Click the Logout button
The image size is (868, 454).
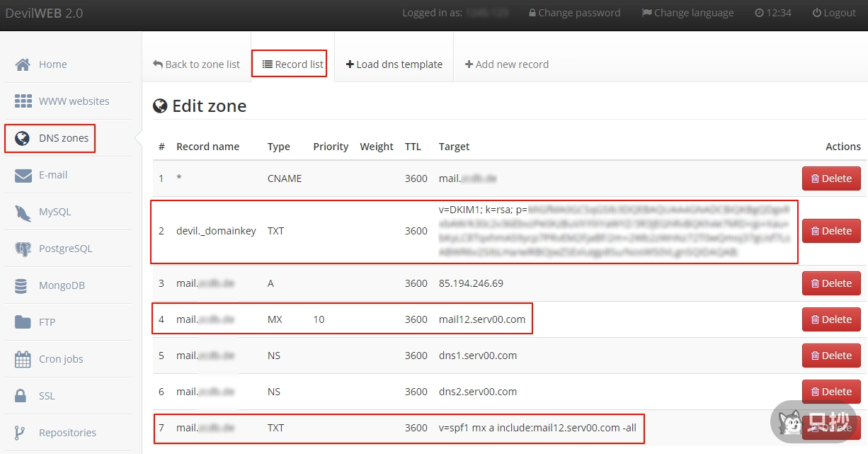pyautogui.click(x=834, y=12)
